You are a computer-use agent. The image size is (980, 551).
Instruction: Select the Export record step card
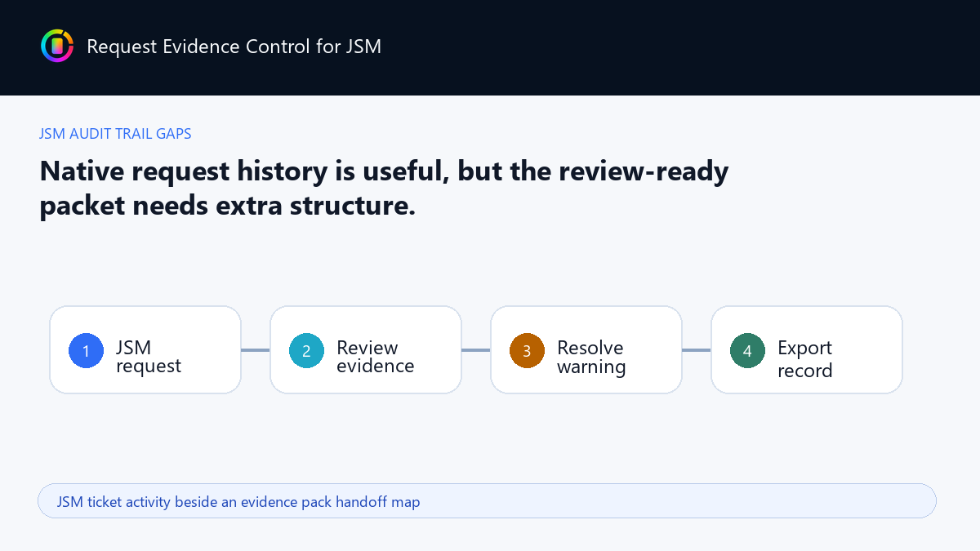(x=807, y=350)
